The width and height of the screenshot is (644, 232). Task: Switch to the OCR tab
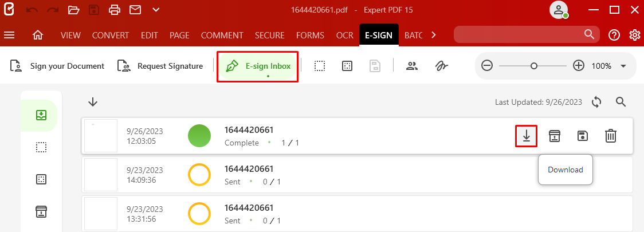344,36
